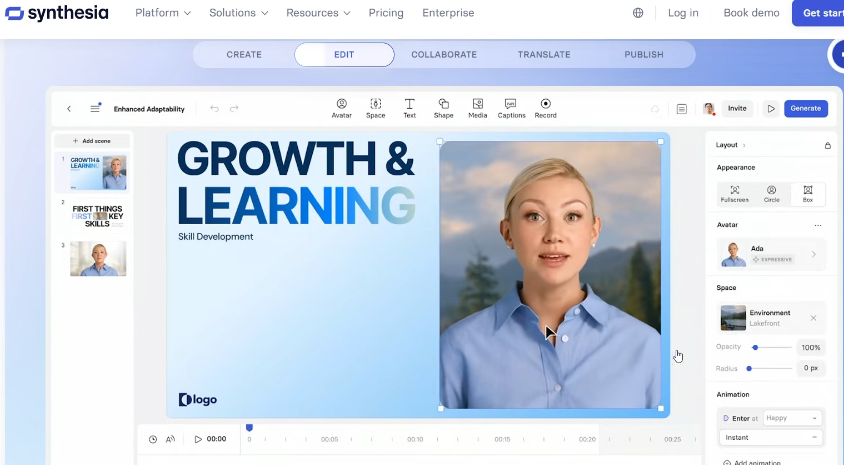844x465 pixels.
Task: Click the undo arrow icon
Action: click(x=214, y=109)
